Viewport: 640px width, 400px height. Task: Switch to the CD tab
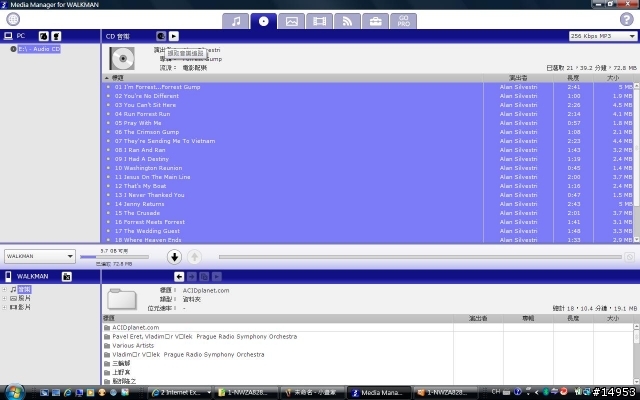(x=264, y=21)
